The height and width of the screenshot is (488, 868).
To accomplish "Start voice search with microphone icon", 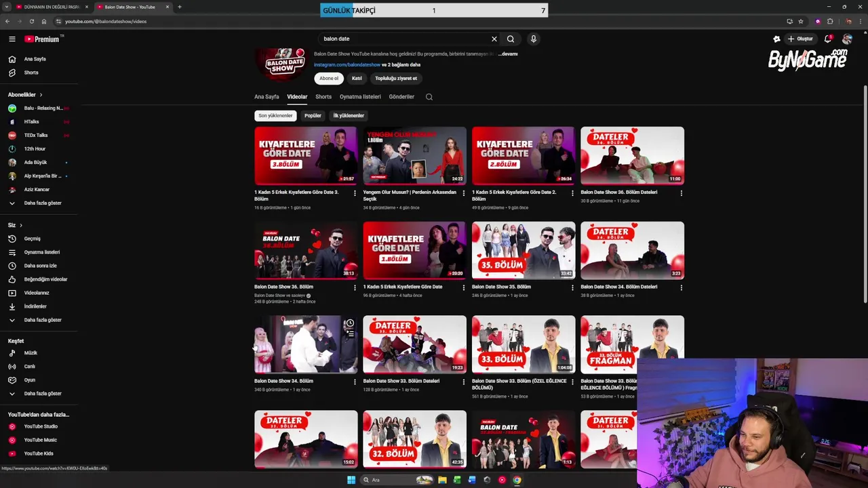I will (534, 39).
